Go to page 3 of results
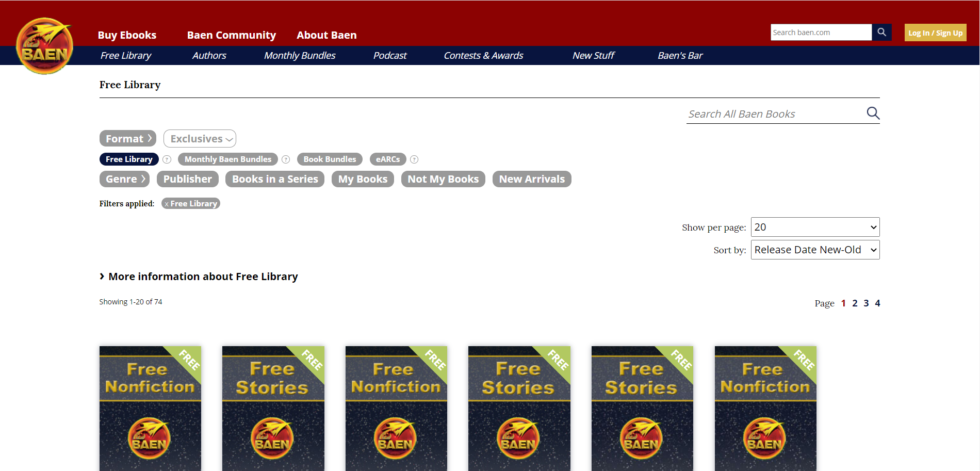The width and height of the screenshot is (980, 471). (x=866, y=303)
